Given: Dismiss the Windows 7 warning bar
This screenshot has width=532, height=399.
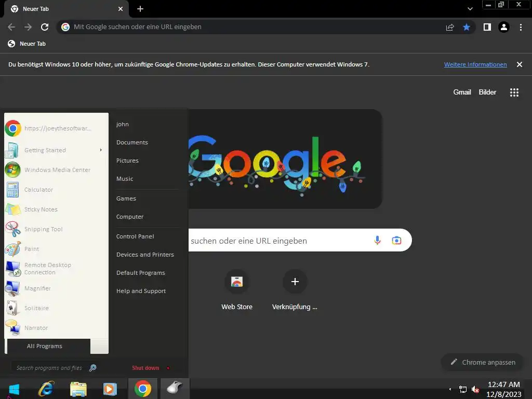Looking at the screenshot, I should [x=520, y=64].
